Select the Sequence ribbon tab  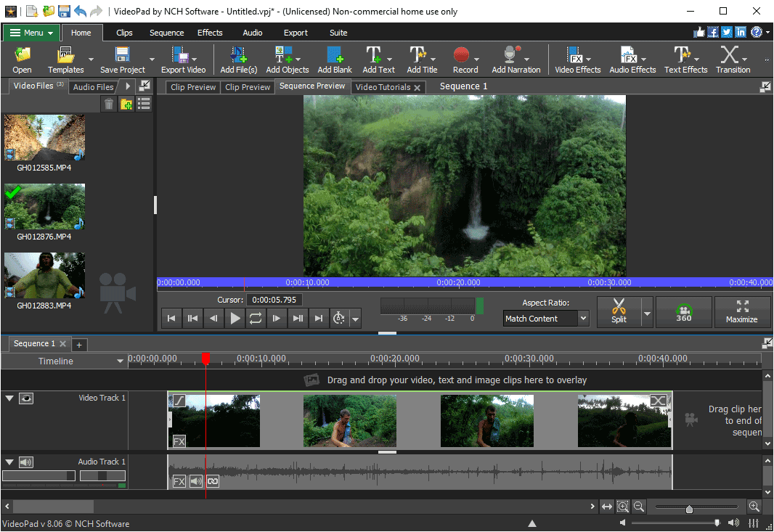[166, 33]
